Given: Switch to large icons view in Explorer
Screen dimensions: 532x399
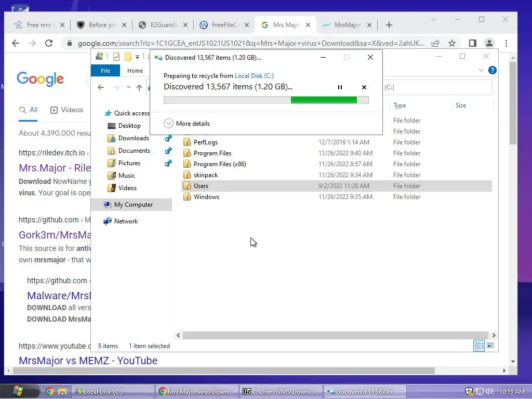Looking at the screenshot, I should 490,345.
